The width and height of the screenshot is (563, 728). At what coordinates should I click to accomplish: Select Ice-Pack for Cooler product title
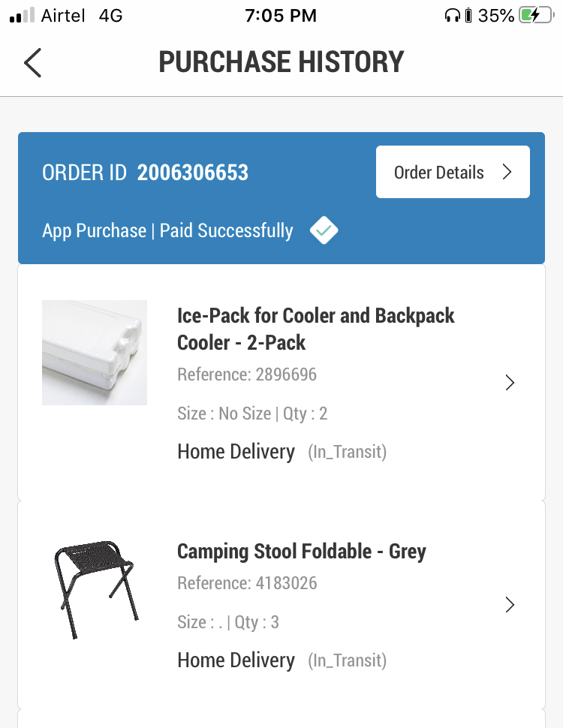click(x=315, y=329)
